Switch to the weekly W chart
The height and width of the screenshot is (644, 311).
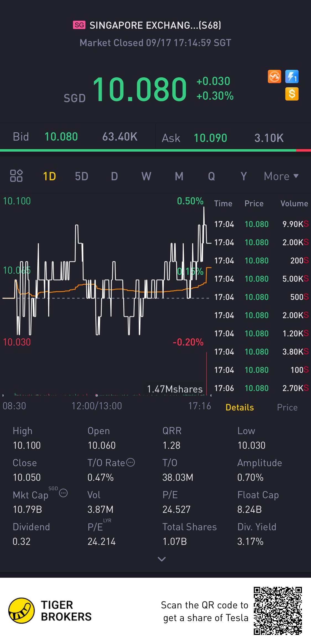click(x=147, y=176)
